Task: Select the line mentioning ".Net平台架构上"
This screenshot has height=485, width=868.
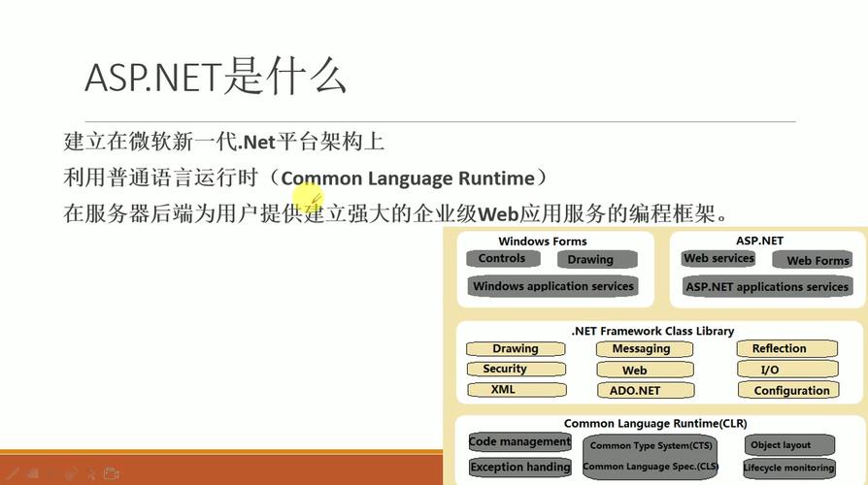Action: 224,142
